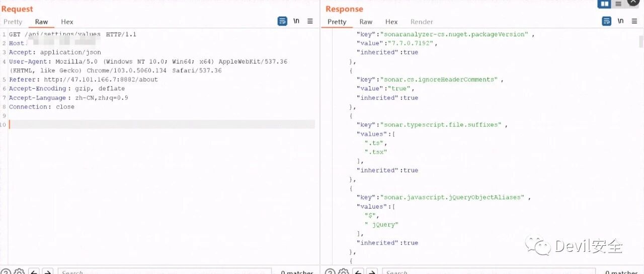Toggle the \n non-printable characters button in Request panel
644x274 pixels.
(296, 21)
